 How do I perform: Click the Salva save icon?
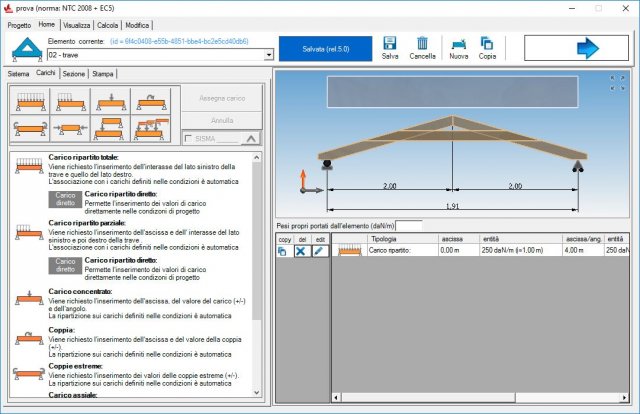pyautogui.click(x=390, y=44)
